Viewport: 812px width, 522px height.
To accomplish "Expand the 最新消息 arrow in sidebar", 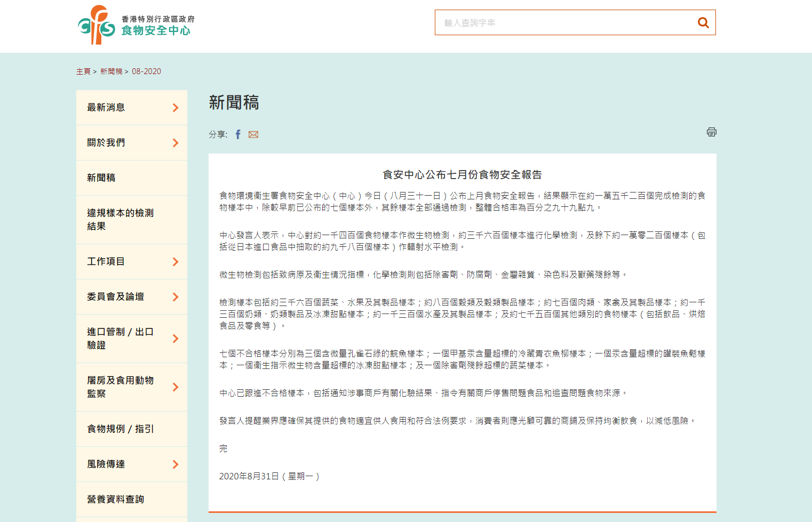I will (176, 108).
